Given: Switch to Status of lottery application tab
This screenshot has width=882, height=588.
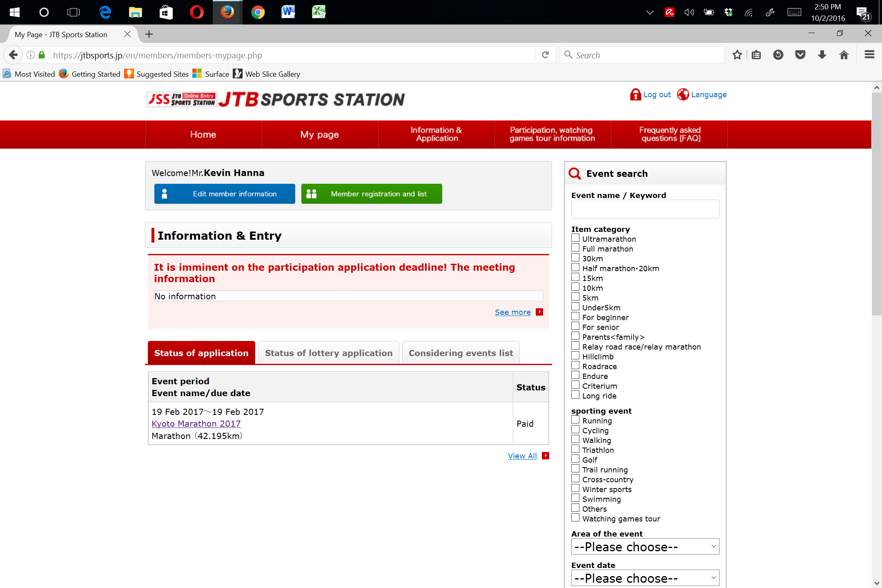Looking at the screenshot, I should [x=329, y=353].
